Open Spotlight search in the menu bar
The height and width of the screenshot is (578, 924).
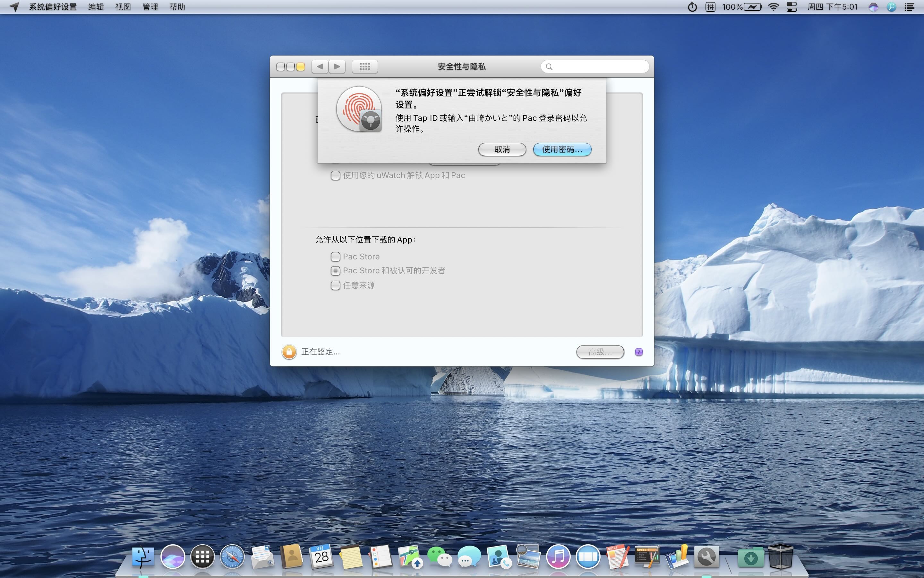point(892,7)
